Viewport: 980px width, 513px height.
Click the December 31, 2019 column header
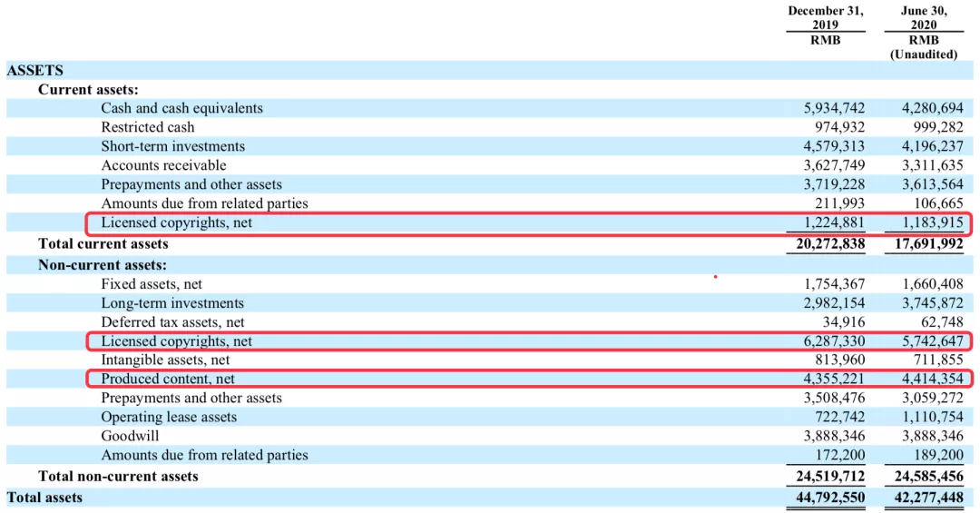click(826, 18)
